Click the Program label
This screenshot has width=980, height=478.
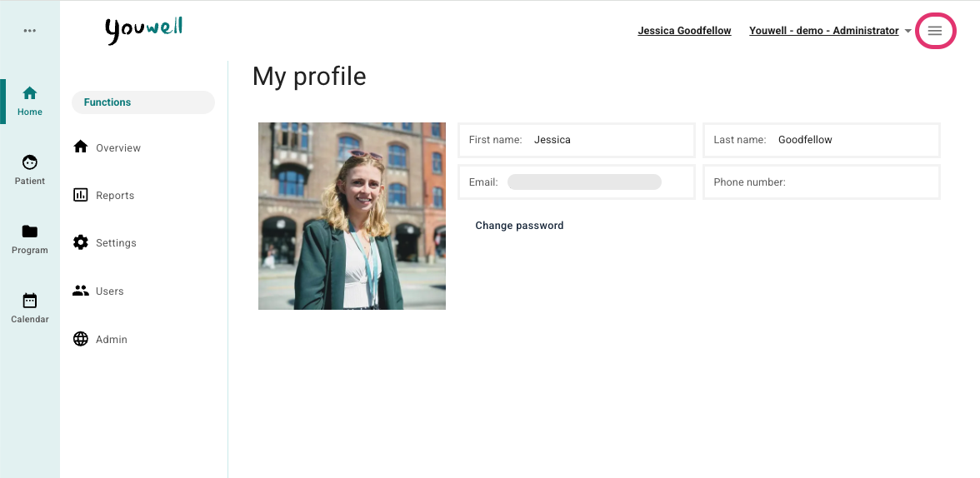tap(29, 251)
